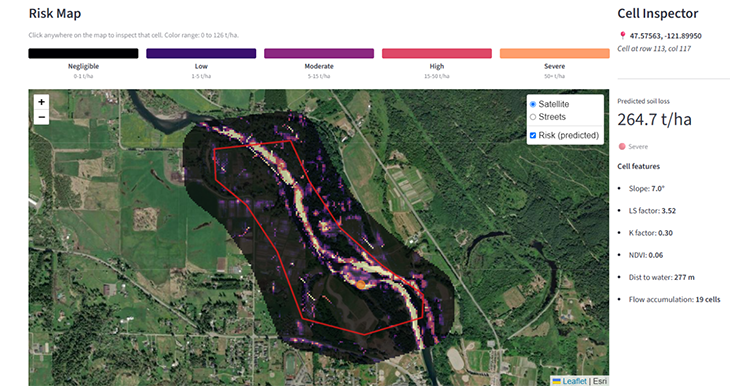Click the Negligible 0-1 t/ha legend label
The width and height of the screenshot is (730, 386).
83,71
